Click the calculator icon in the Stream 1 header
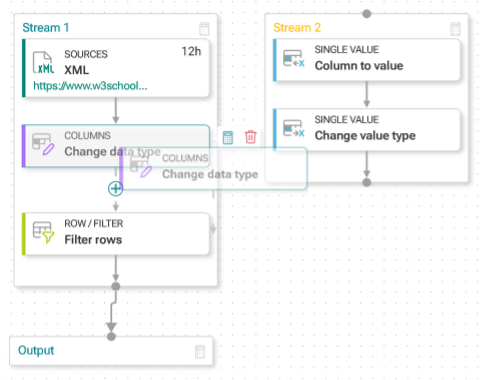Image resolution: width=484 pixels, height=380 pixels. (204, 29)
